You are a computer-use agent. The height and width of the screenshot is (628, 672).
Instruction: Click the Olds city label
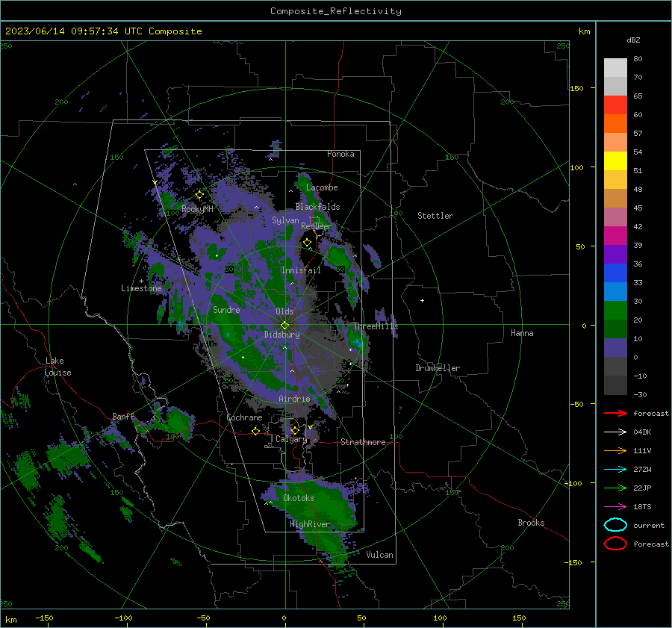[284, 311]
